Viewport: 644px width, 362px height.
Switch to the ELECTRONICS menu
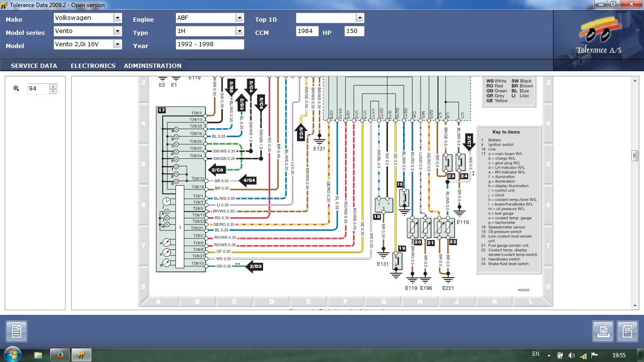(x=93, y=66)
